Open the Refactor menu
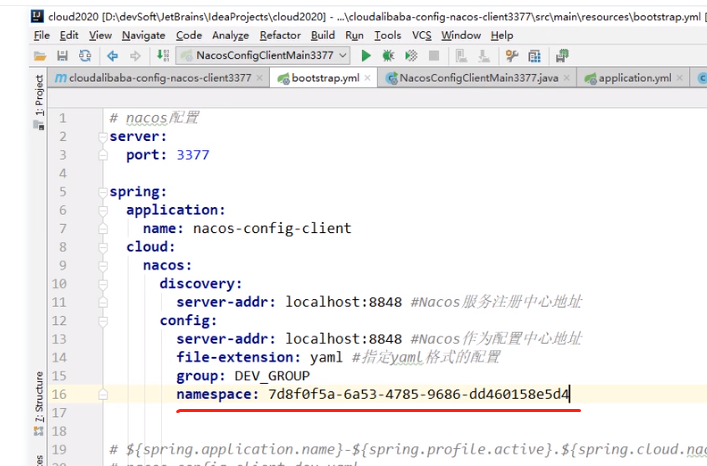This screenshot has height=466, width=707. [x=280, y=36]
